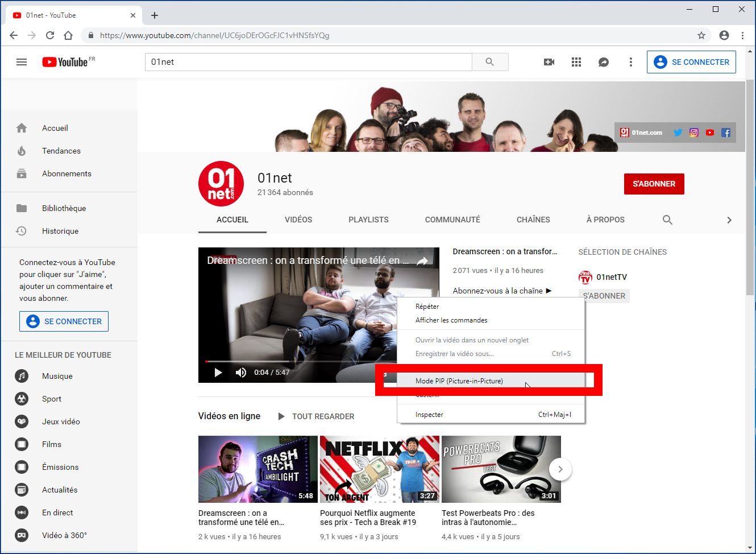Open the Chrome profile avatar icon

click(x=724, y=35)
